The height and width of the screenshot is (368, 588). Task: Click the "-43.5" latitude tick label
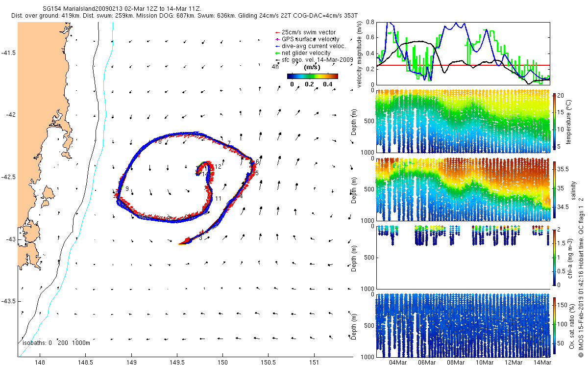tap(9, 301)
